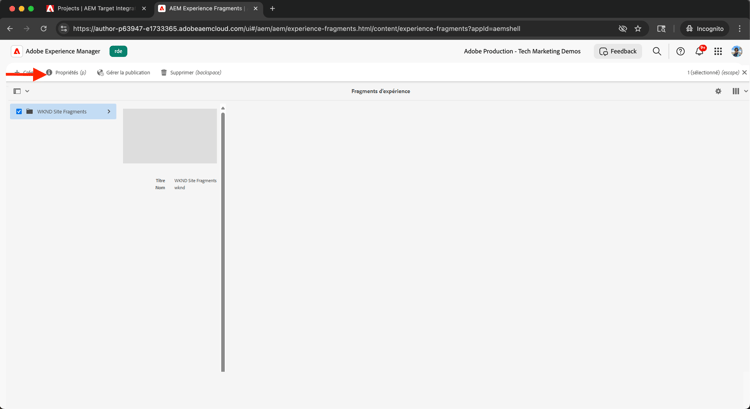Viewport: 750px width, 409px height.
Task: Select the AEM Experience Fragments browser tab
Action: [208, 9]
